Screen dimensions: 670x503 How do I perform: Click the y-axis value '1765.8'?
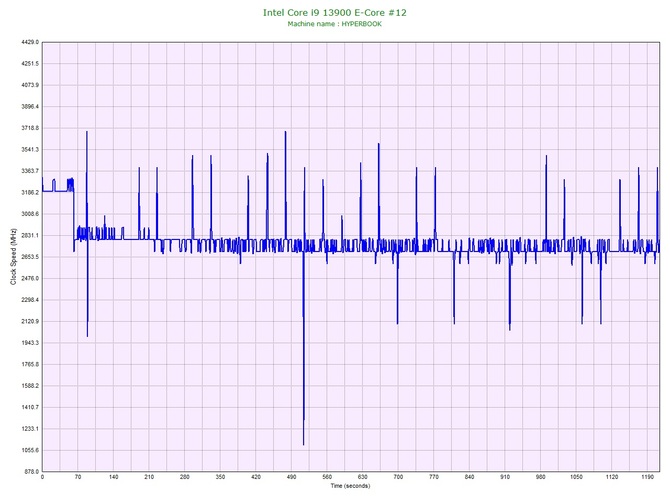click(x=30, y=364)
